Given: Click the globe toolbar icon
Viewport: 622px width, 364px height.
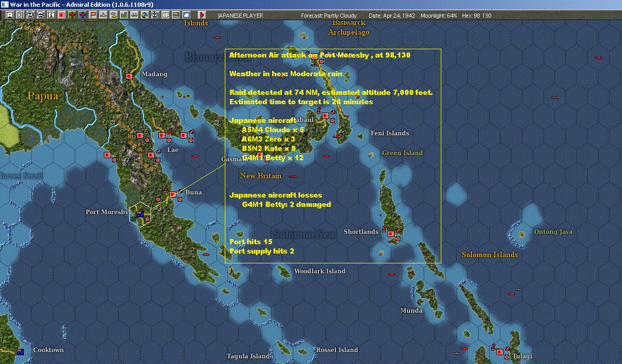Looking at the screenshot, I should click(145, 15).
